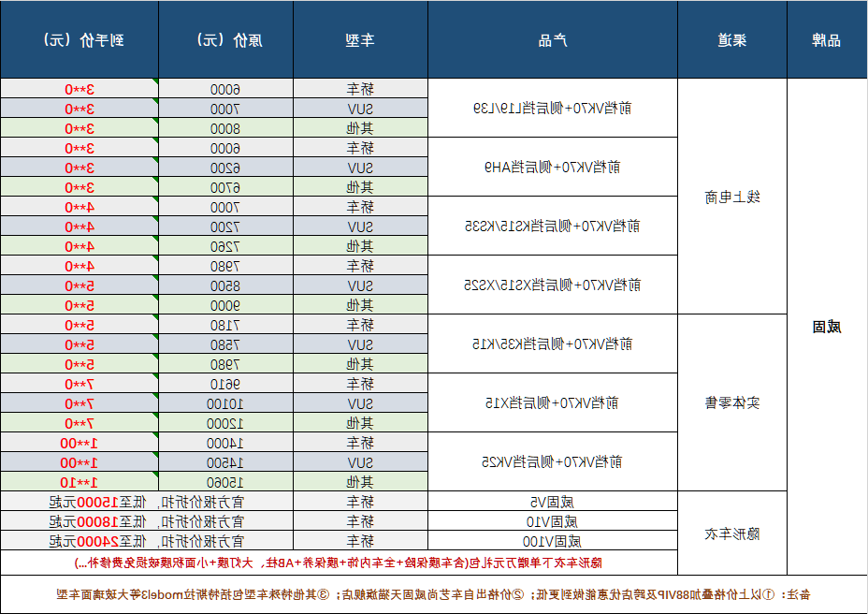This screenshot has height=614, width=868.
Task: Click the 威固V5 product cell
Action: point(553,502)
